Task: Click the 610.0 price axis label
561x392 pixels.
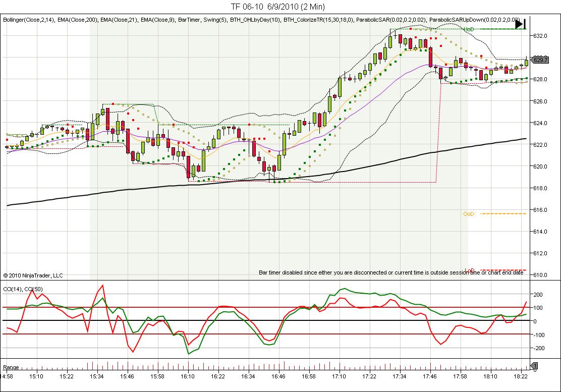Action: pos(540,275)
